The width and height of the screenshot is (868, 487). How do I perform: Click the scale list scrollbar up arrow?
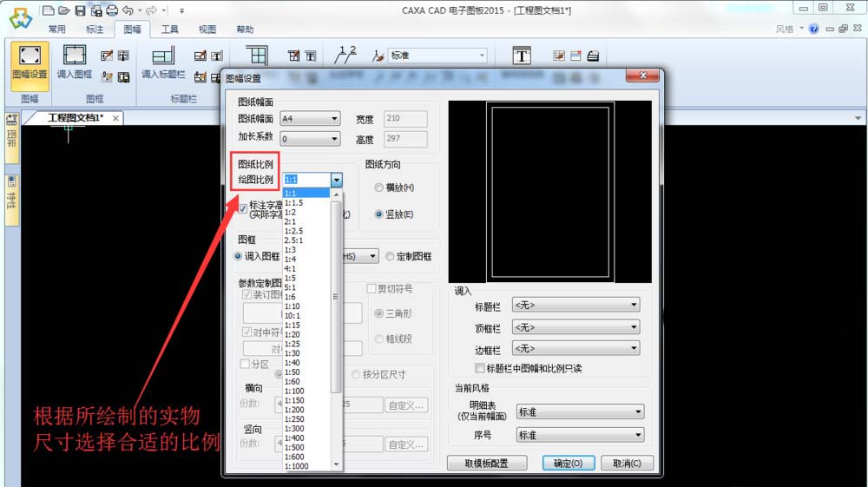(x=336, y=194)
